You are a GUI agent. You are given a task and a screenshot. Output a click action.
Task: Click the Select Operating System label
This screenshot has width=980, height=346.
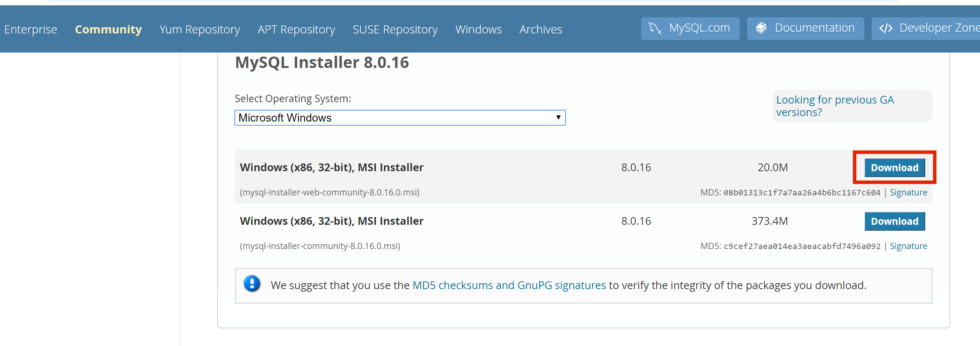[292, 98]
